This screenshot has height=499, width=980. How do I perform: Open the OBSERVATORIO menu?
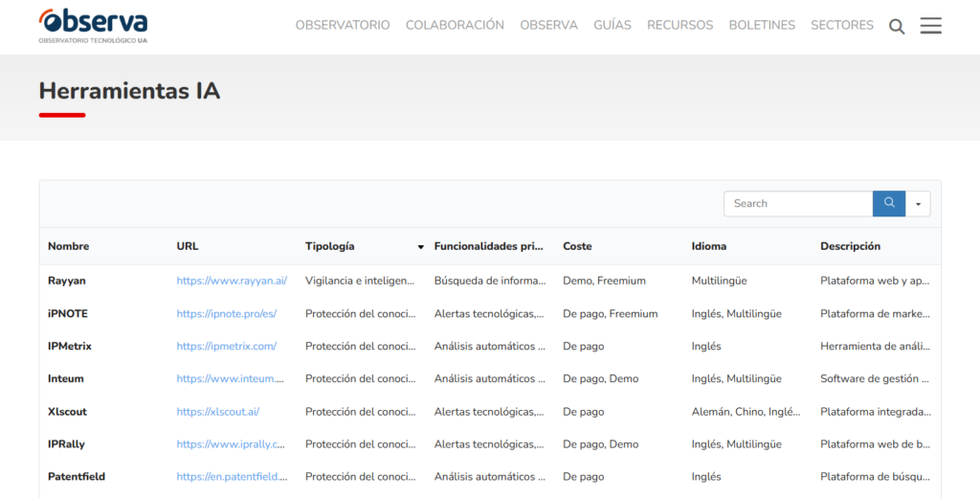(x=343, y=25)
